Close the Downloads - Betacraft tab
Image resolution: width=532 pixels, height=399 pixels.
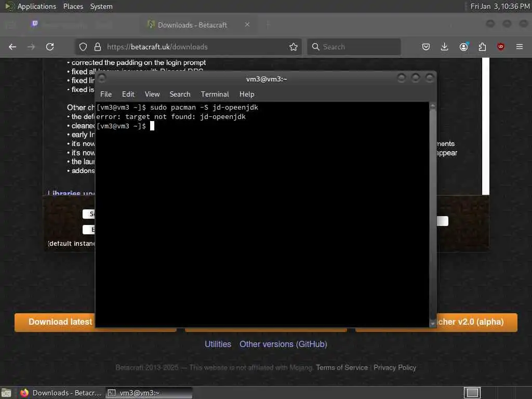(247, 24)
